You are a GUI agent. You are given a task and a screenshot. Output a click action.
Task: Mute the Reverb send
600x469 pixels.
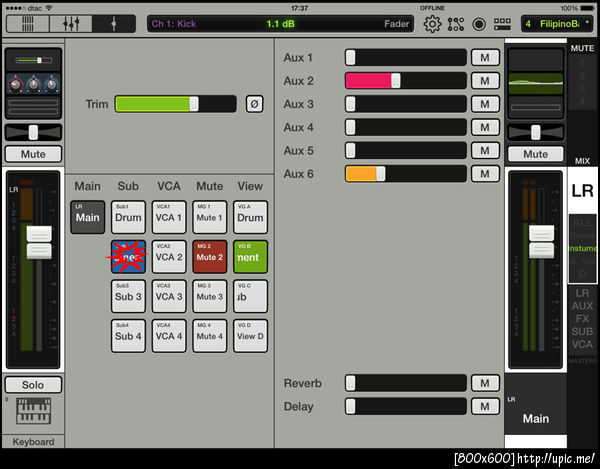485,383
